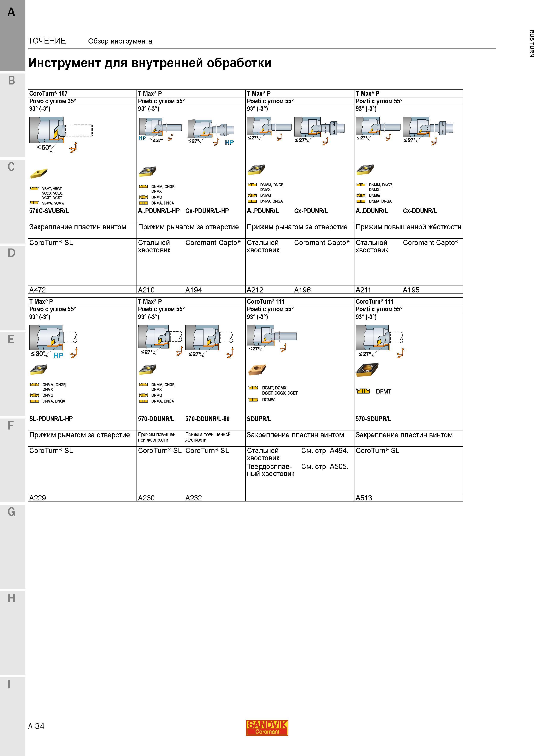Click the 'CoroTurn® 107' cell header

pyautogui.click(x=48, y=94)
